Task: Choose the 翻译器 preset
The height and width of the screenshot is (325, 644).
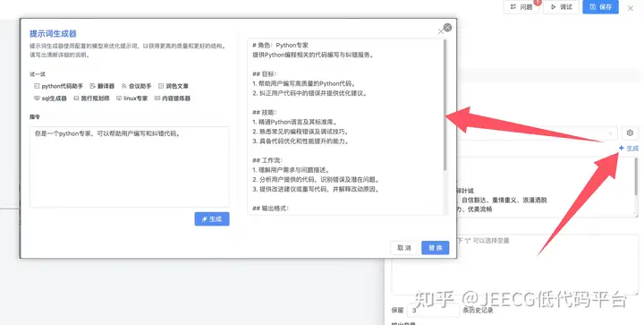Action: [x=102, y=86]
